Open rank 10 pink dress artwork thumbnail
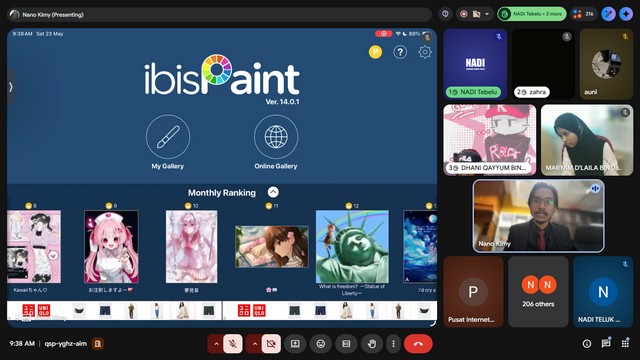Screen dimensions: 640x360 click(x=191, y=247)
